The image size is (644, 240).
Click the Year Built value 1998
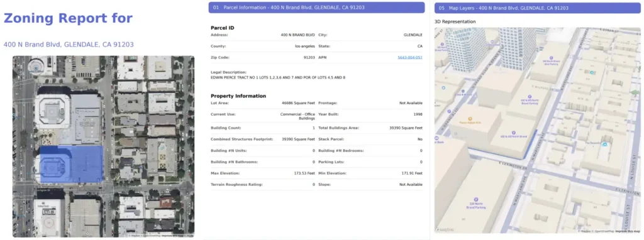point(418,114)
